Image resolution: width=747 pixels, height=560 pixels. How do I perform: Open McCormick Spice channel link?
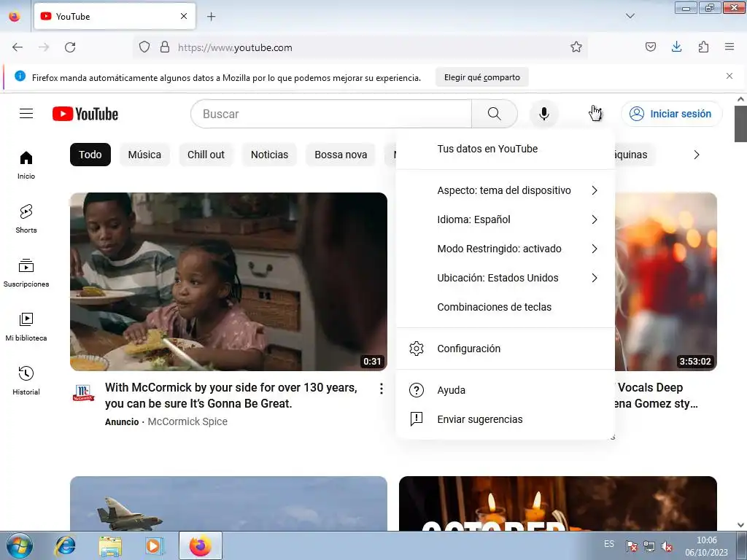tap(187, 421)
